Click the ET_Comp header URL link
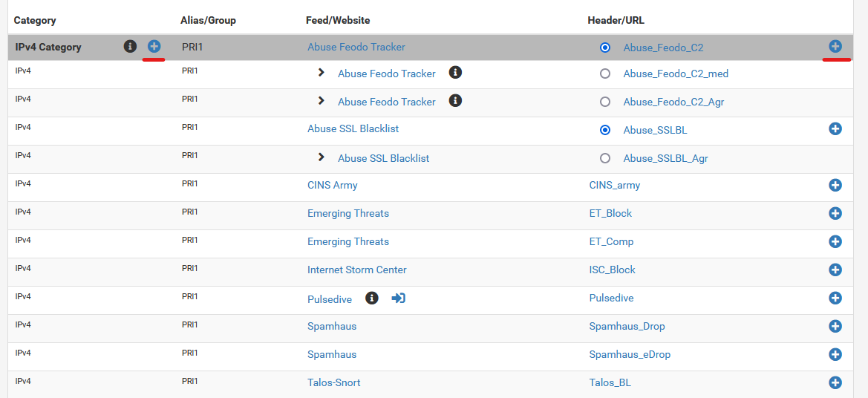The width and height of the screenshot is (868, 398). [611, 241]
